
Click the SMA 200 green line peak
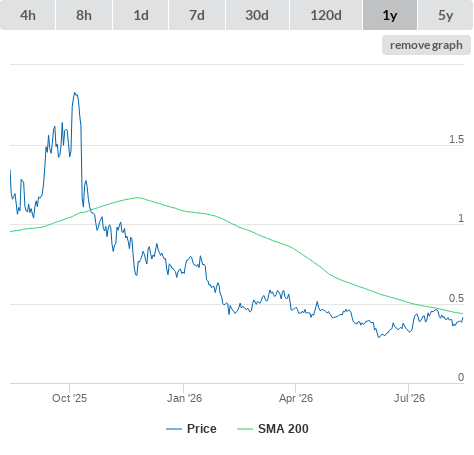(138, 197)
